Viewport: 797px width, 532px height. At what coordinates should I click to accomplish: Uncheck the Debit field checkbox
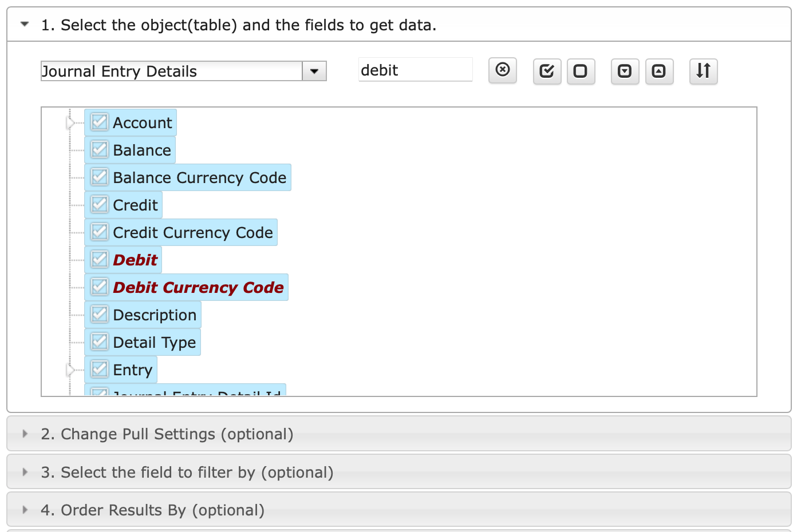click(100, 260)
